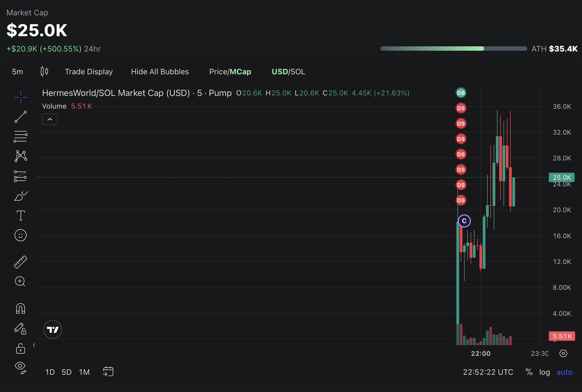This screenshot has width=582, height=392.
Task: Open chart settings hexagon icon
Action: coord(563,353)
